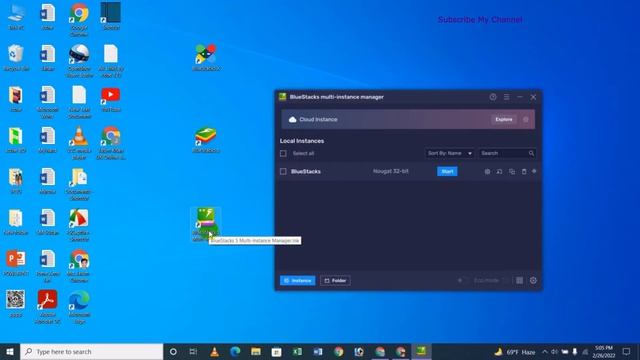The height and width of the screenshot is (360, 640).
Task: Click the disk cleanup icon in the BlueStacks row
Action: coord(534,171)
